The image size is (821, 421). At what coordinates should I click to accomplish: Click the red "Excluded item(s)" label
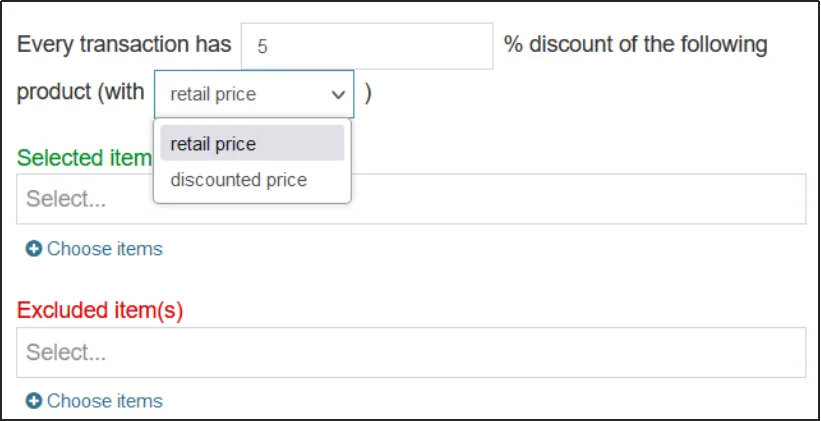[100, 310]
